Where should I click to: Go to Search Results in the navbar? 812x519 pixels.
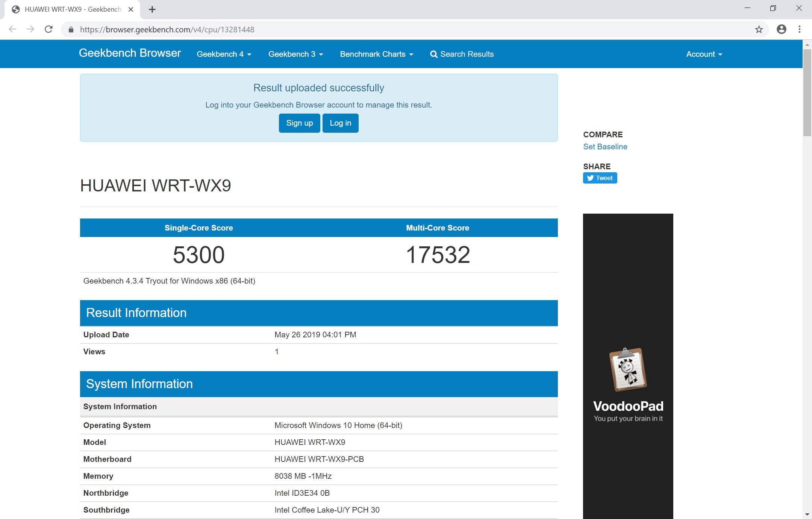[462, 54]
